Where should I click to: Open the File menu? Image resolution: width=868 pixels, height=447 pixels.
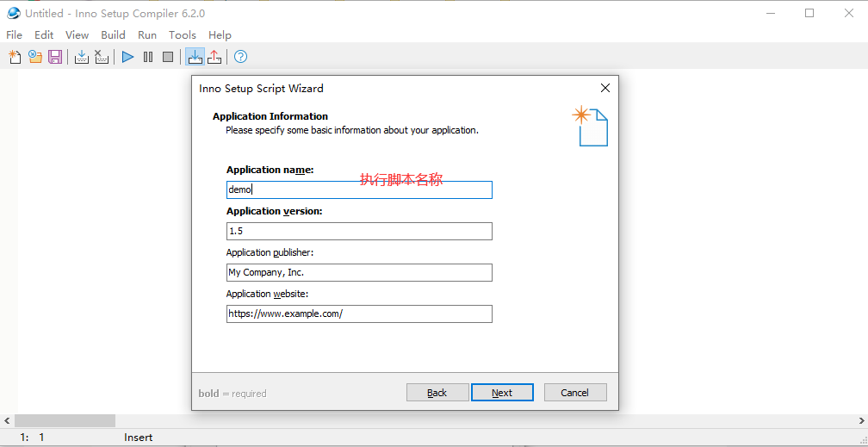14,35
